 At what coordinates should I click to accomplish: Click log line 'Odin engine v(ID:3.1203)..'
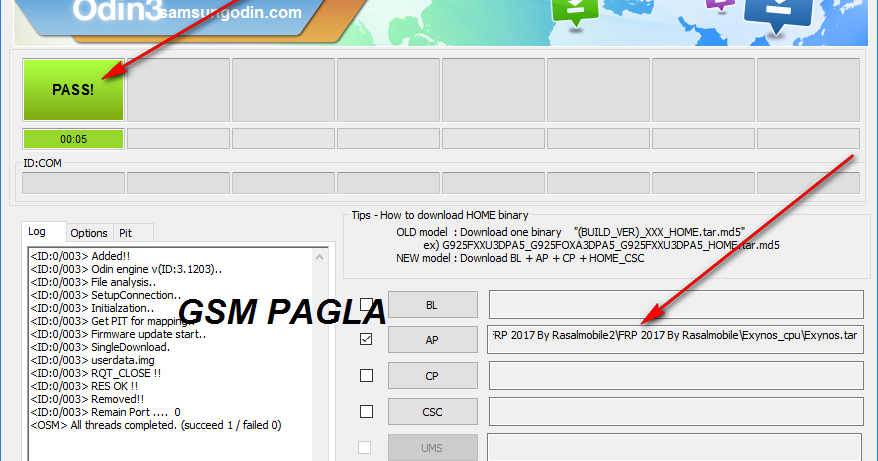126,269
